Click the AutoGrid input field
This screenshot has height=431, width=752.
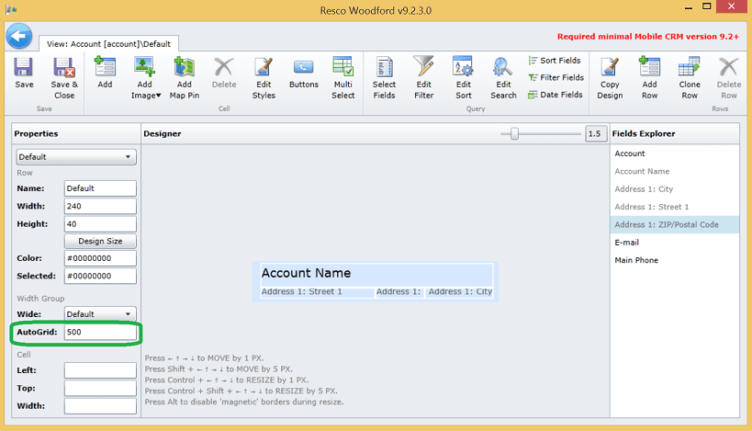(100, 331)
